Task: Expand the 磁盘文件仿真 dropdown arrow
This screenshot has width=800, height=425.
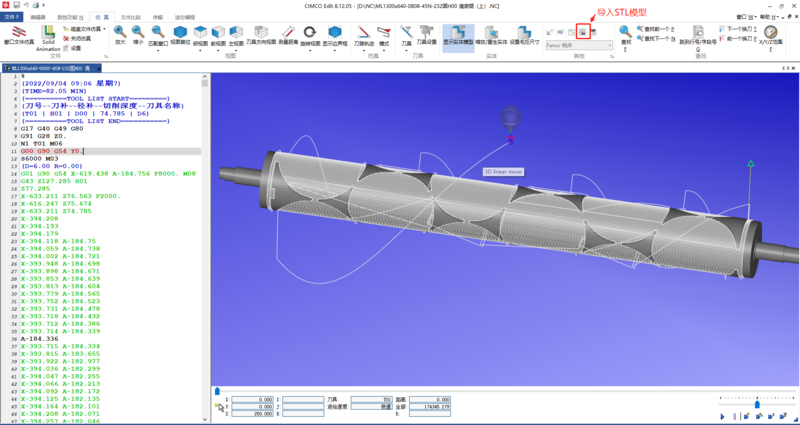Action: point(105,29)
